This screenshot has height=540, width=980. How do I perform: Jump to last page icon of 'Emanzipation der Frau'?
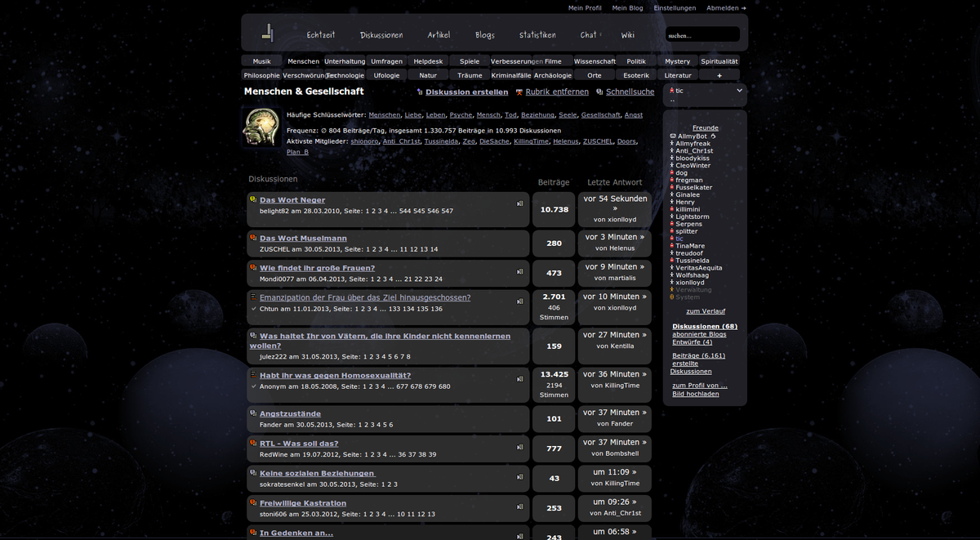520,301
